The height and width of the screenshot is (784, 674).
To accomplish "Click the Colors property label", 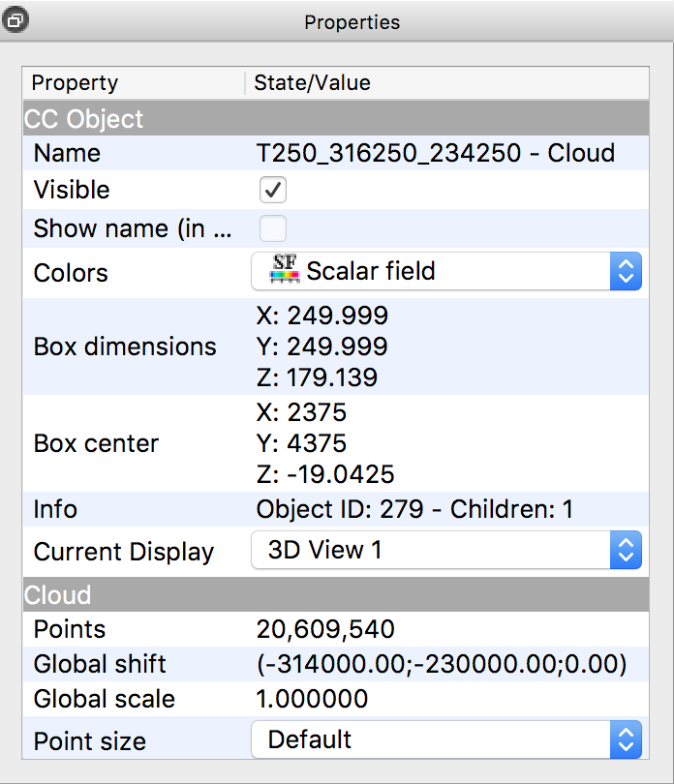I will pyautogui.click(x=71, y=272).
